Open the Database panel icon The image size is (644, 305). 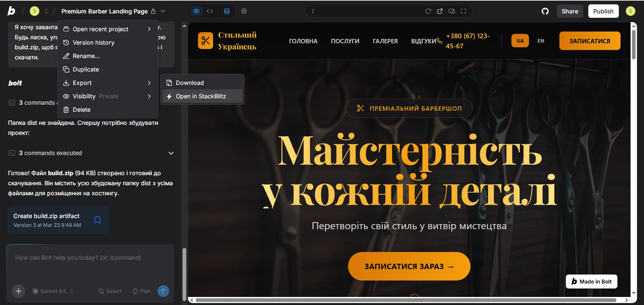[x=227, y=11]
